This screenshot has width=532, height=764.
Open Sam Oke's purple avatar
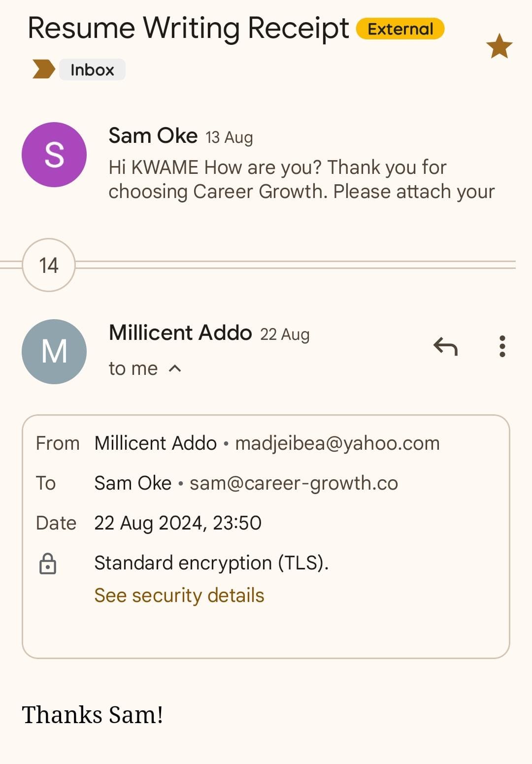54,155
